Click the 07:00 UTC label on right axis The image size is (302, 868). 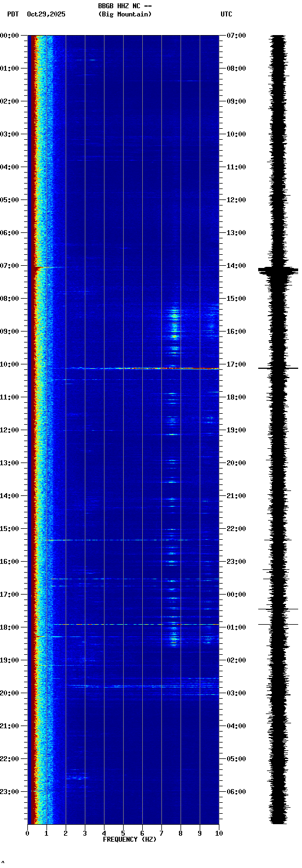[x=236, y=36]
